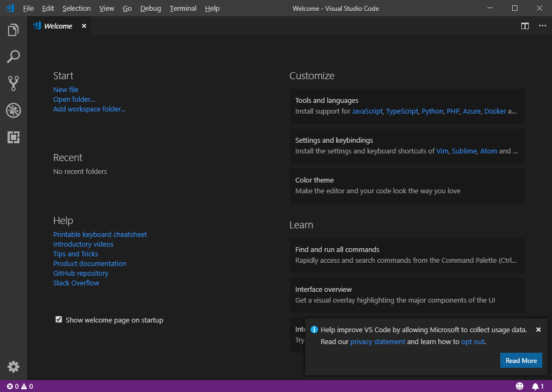Click the Atom keybindings link

click(488, 151)
